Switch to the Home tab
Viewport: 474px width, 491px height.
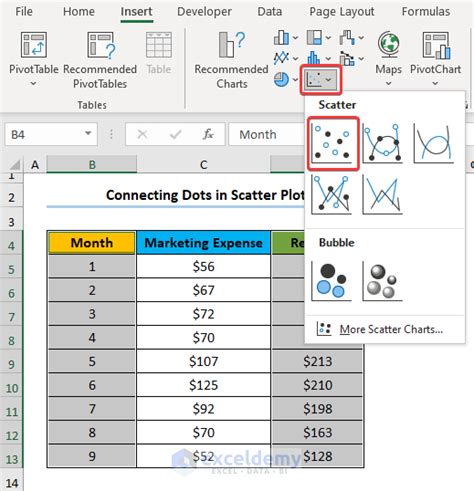point(79,12)
